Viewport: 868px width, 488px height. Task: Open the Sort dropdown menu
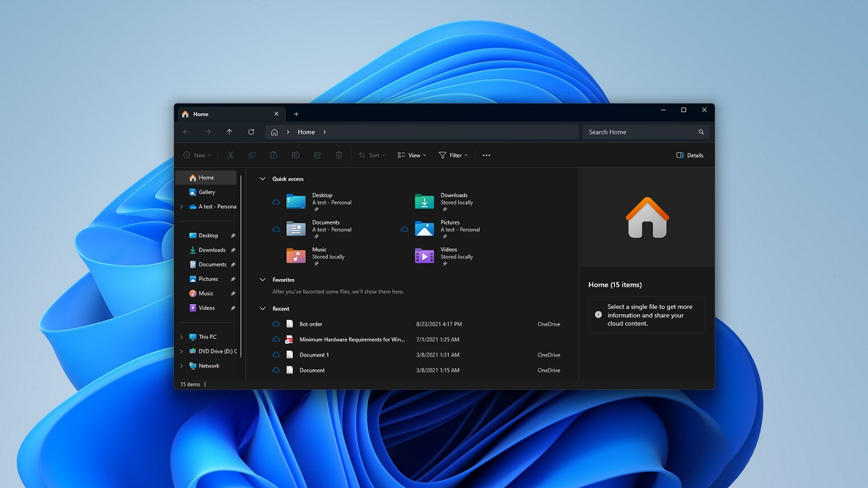pyautogui.click(x=372, y=155)
